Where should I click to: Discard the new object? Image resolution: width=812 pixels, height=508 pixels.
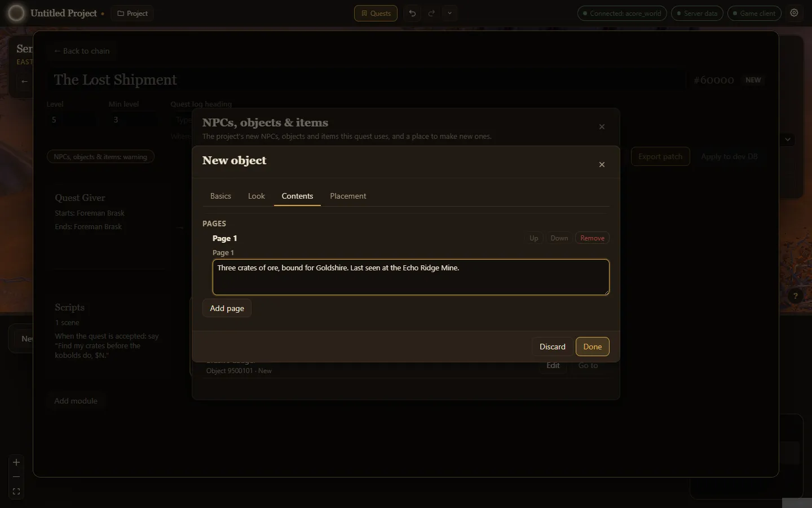point(552,347)
